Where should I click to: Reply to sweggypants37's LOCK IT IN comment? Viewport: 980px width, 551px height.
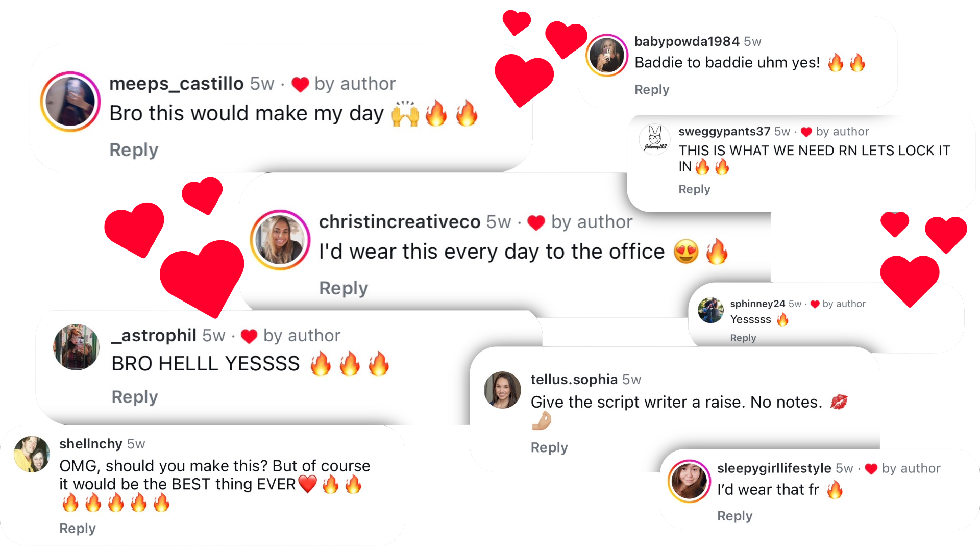(x=694, y=189)
